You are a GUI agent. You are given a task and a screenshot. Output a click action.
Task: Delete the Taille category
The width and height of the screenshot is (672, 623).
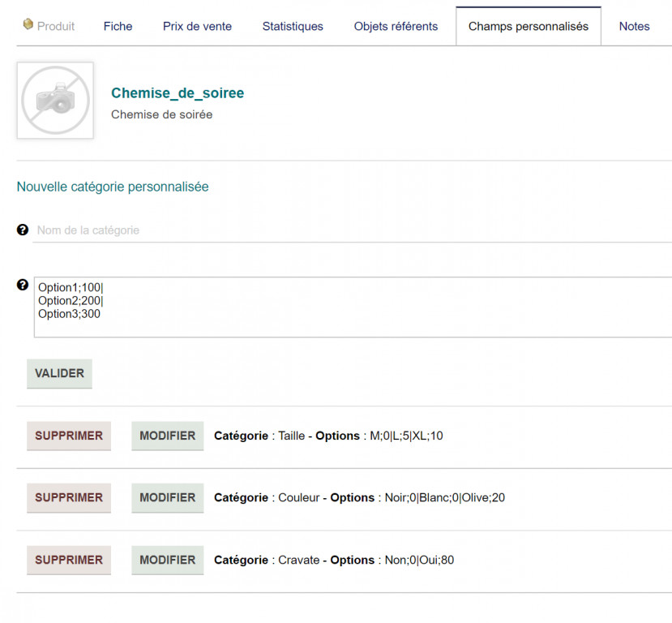69,436
